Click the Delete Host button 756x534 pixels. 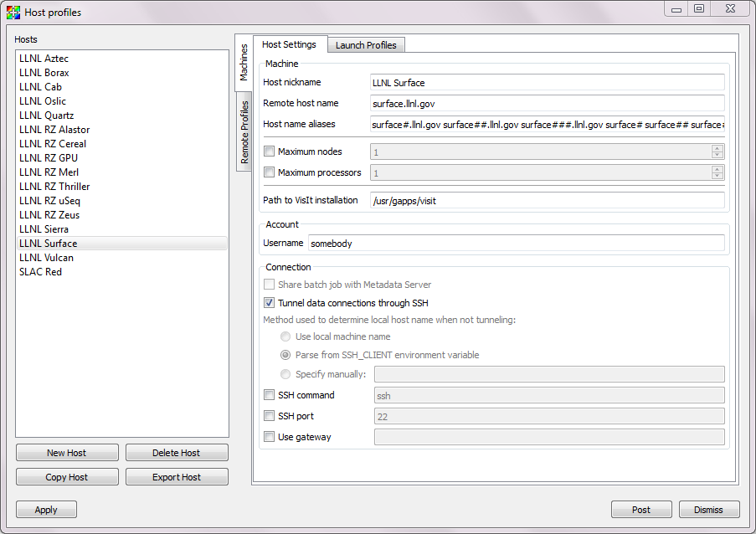[177, 453]
